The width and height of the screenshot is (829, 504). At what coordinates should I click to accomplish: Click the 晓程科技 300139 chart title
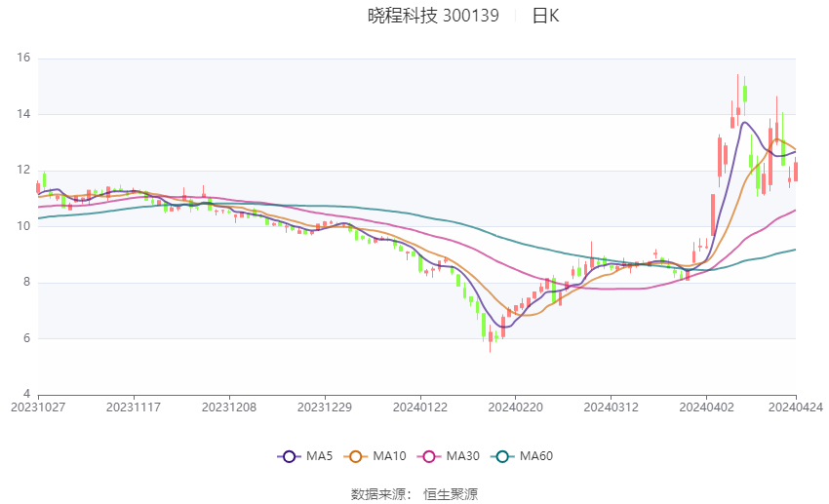(x=433, y=16)
